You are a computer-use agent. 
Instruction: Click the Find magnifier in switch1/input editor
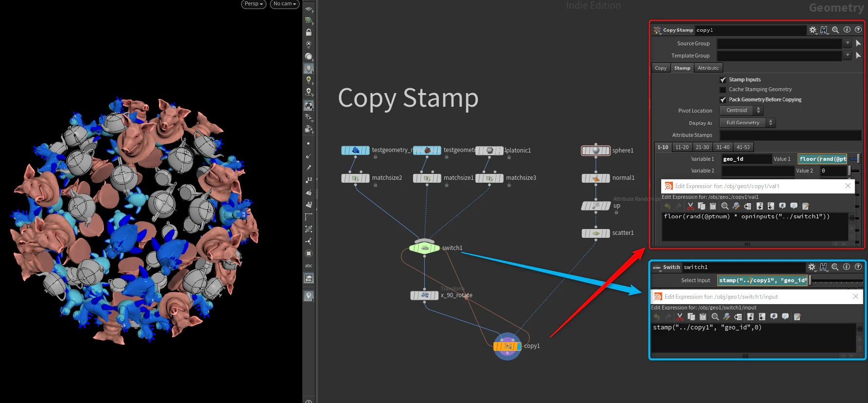coord(715,317)
